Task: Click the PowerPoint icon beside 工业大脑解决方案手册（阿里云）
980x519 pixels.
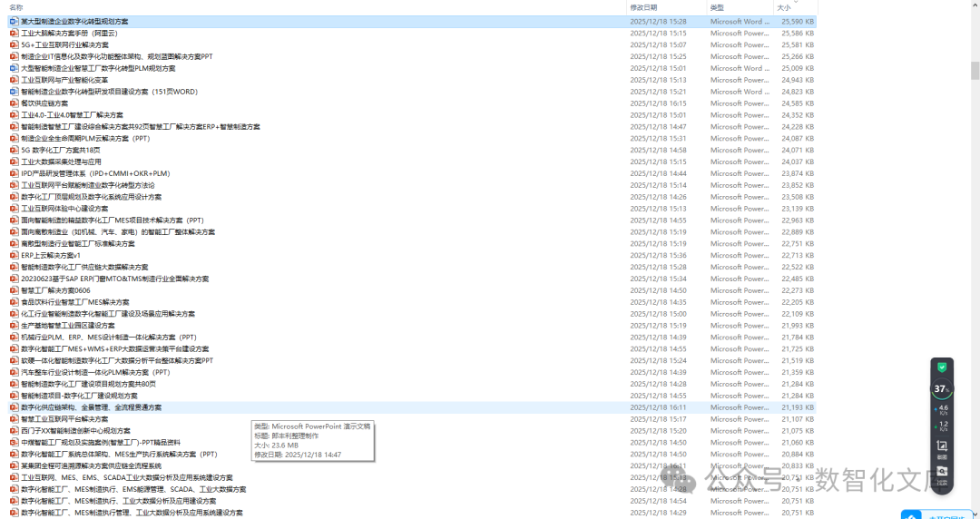Action: (15, 34)
